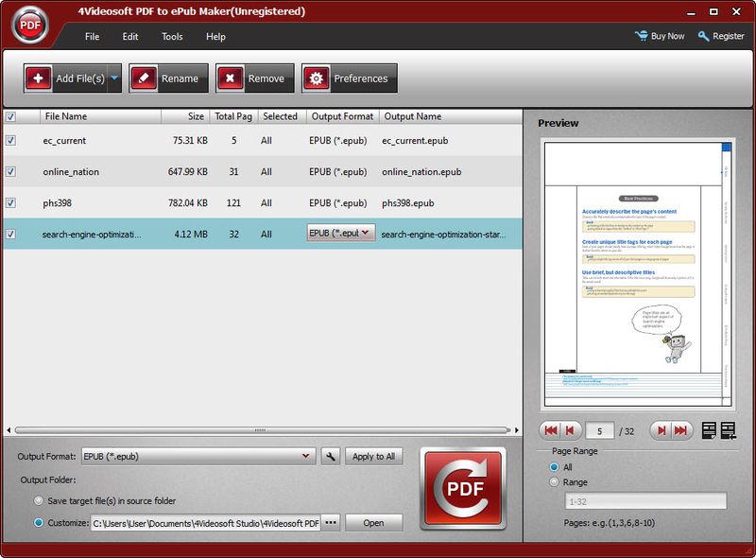
Task: Uncheck the phs398 file checkbox
Action: (x=11, y=202)
